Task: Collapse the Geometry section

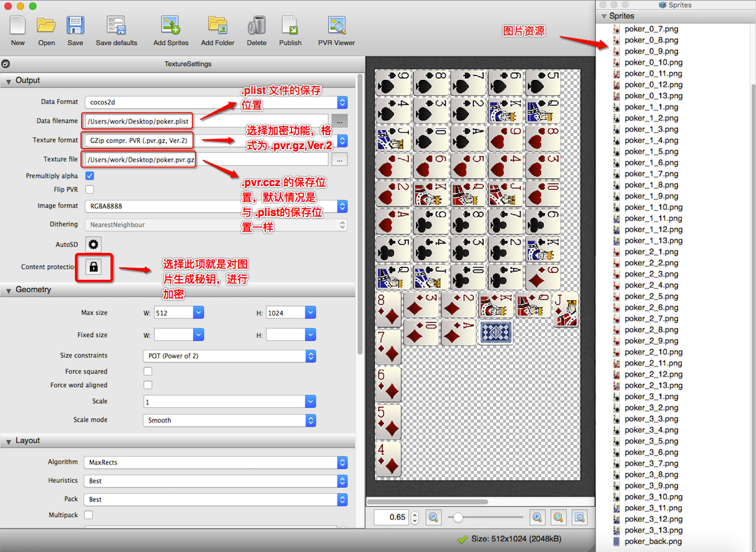Action: (9, 290)
